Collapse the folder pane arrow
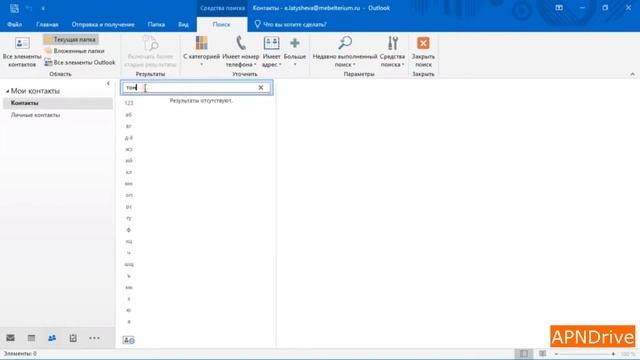This screenshot has height=360, width=640. coord(108,83)
